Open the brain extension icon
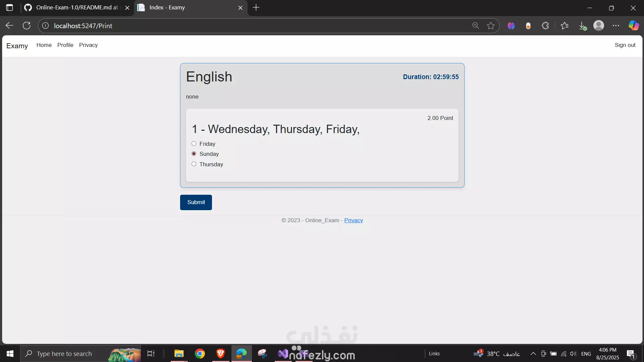 coord(511,25)
